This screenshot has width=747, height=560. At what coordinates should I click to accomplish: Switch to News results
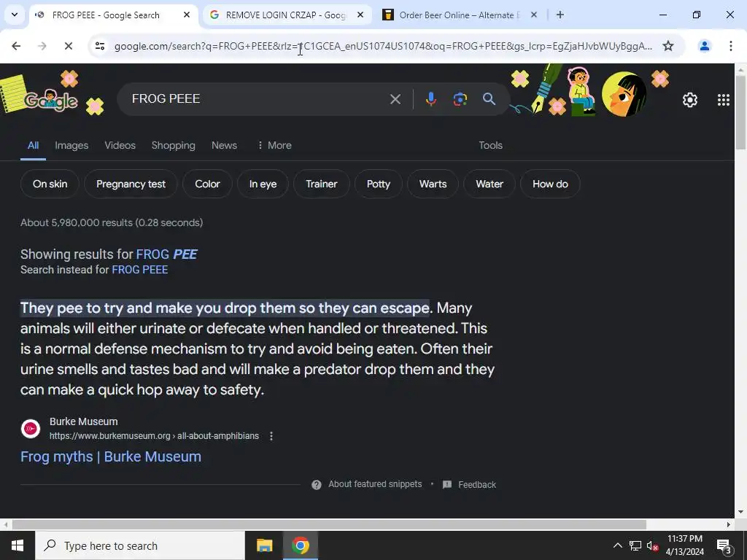tap(224, 145)
